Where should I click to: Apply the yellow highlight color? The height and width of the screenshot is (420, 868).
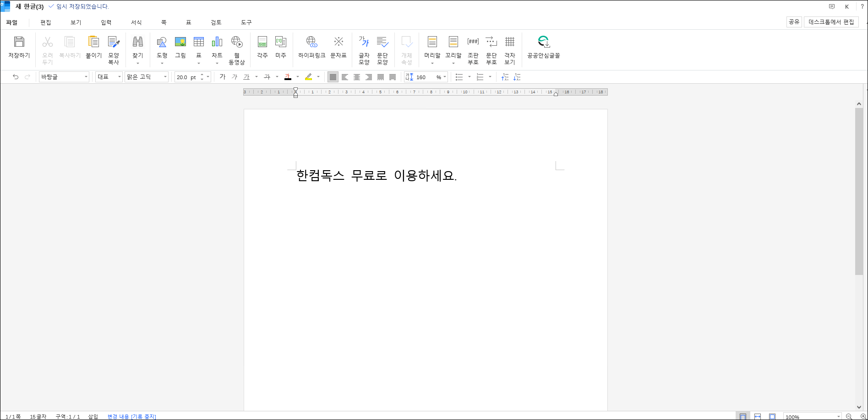tap(308, 77)
